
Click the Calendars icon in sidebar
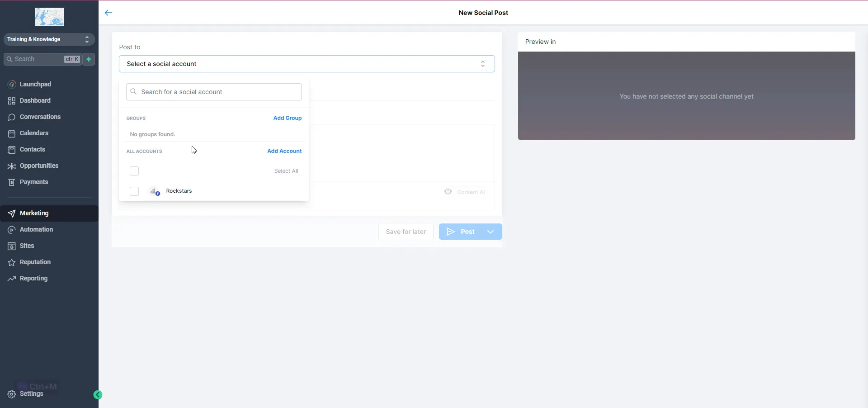[12, 133]
